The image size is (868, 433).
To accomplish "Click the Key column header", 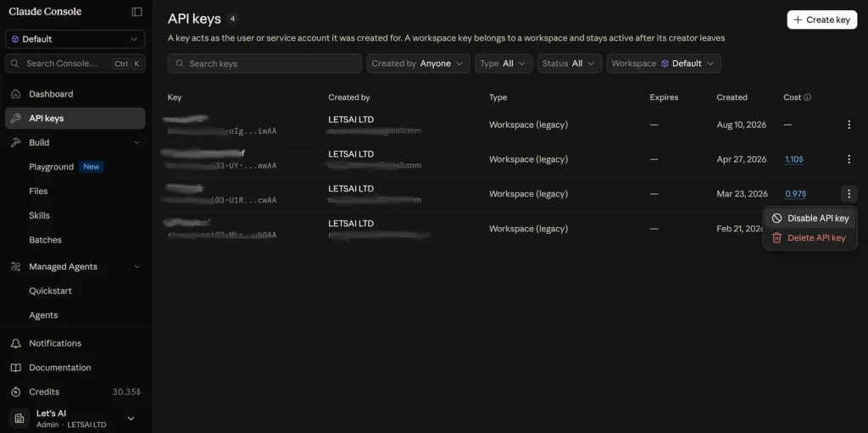I will point(175,97).
